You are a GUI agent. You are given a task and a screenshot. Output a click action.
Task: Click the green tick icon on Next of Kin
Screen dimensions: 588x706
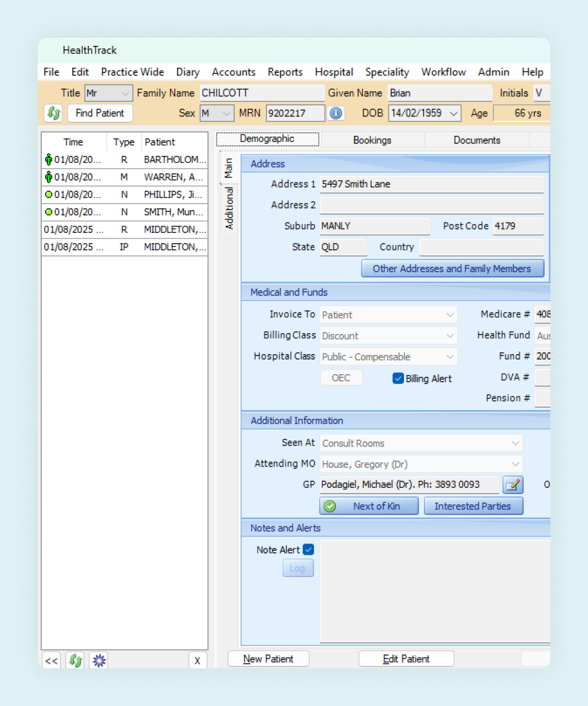coord(330,506)
